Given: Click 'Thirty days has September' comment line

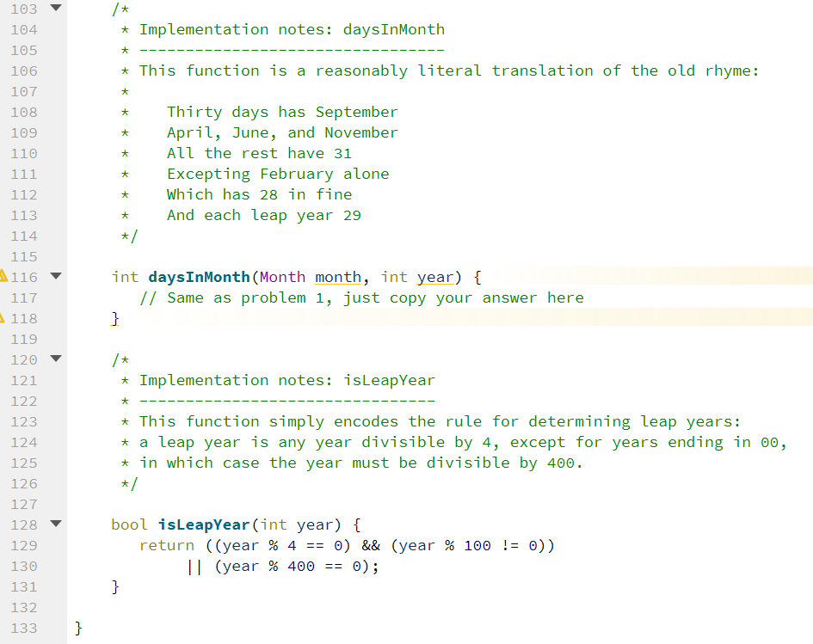Looking at the screenshot, I should click(x=282, y=112).
